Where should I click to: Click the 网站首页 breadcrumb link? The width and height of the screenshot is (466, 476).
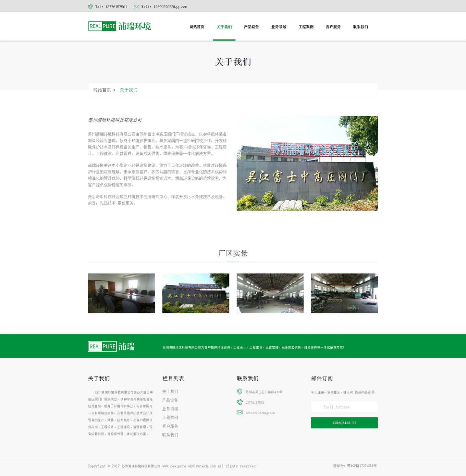(x=102, y=90)
